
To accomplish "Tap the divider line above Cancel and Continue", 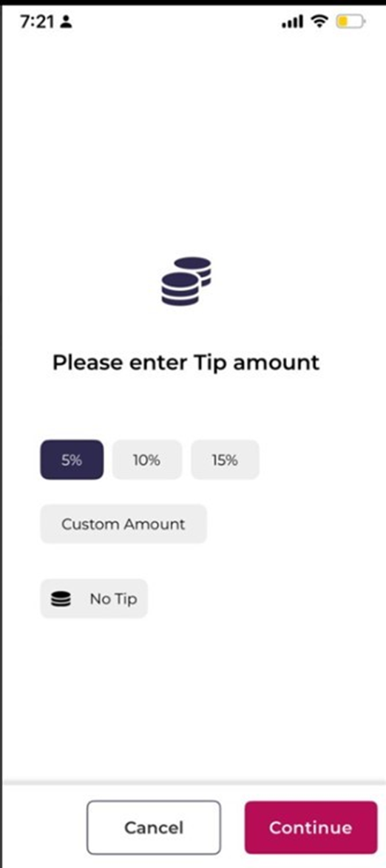I will 194,783.
